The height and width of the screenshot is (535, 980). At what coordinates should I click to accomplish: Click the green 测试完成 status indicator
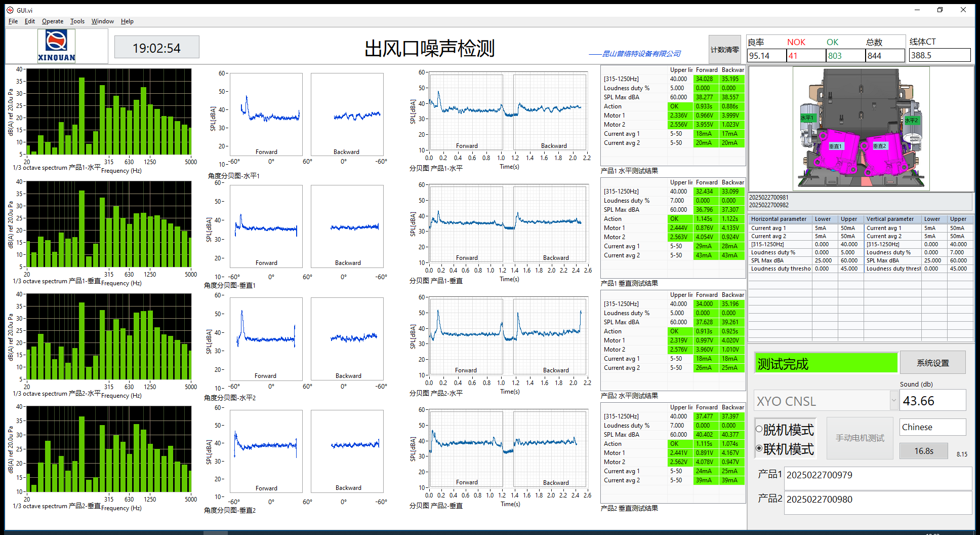pos(826,363)
